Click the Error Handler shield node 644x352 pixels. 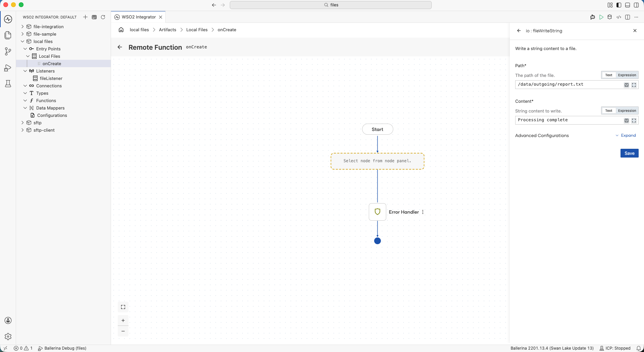tap(377, 212)
